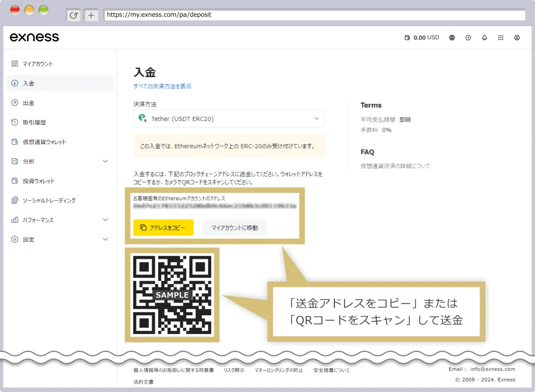The width and height of the screenshot is (535, 392).
Task: Open the help question mark icon
Action: (x=468, y=38)
